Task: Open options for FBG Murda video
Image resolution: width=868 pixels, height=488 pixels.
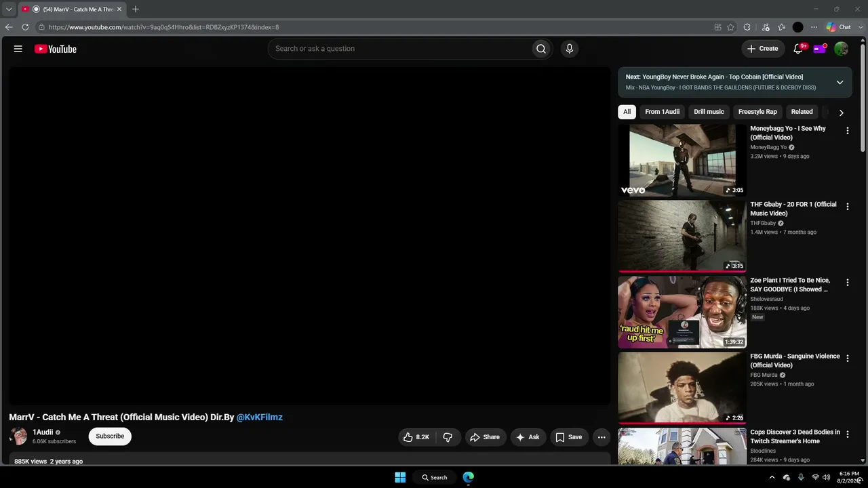Action: coord(847,359)
